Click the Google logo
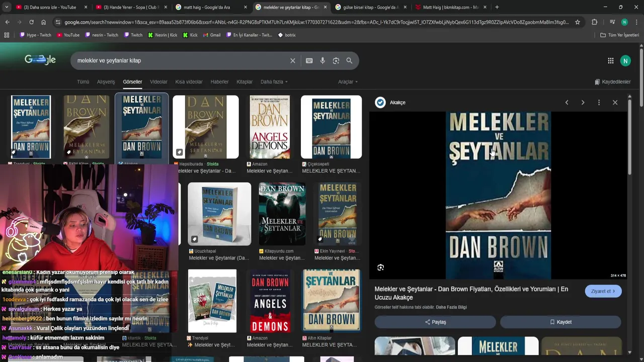This screenshot has height=362, width=644. [x=40, y=60]
